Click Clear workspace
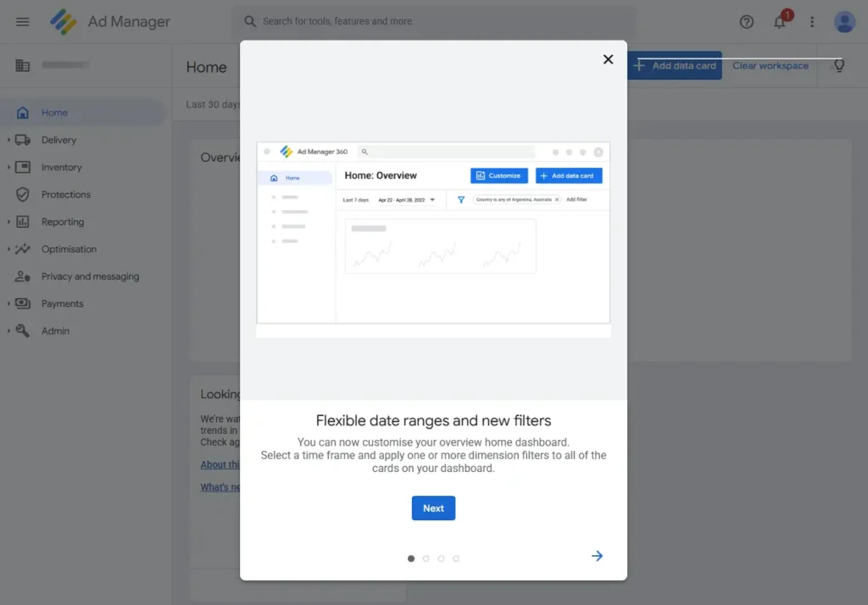868x605 pixels. pyautogui.click(x=770, y=66)
